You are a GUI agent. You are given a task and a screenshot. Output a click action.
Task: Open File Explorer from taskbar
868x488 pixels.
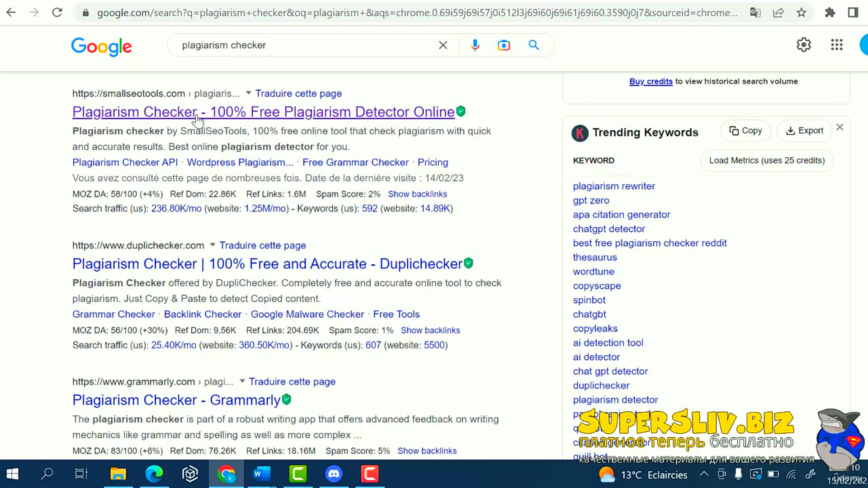point(118,474)
